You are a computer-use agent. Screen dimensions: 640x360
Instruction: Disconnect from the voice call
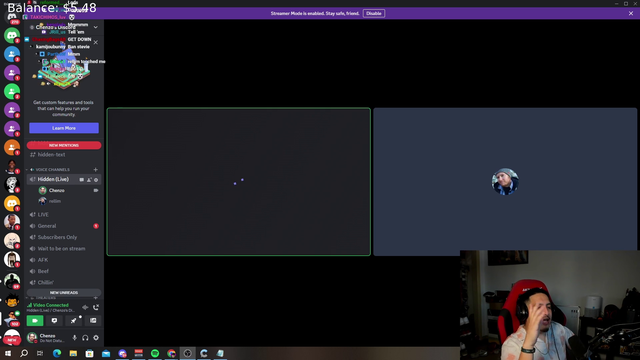click(x=96, y=307)
